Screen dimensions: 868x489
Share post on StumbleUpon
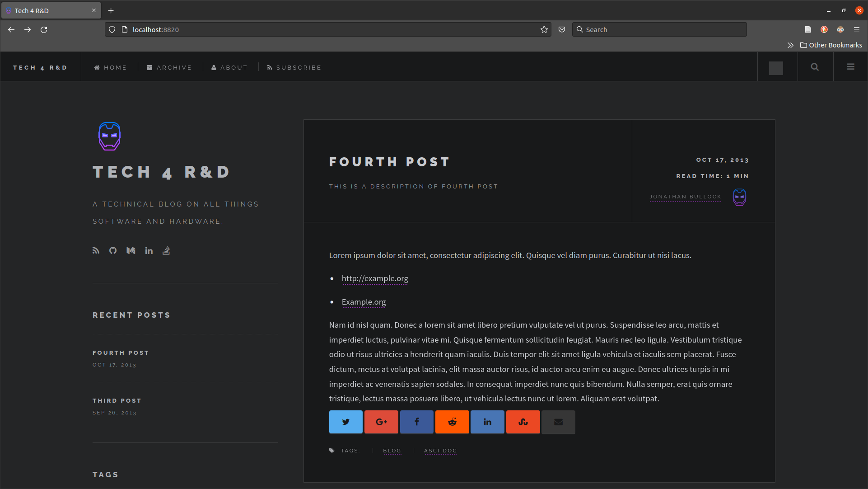point(523,422)
